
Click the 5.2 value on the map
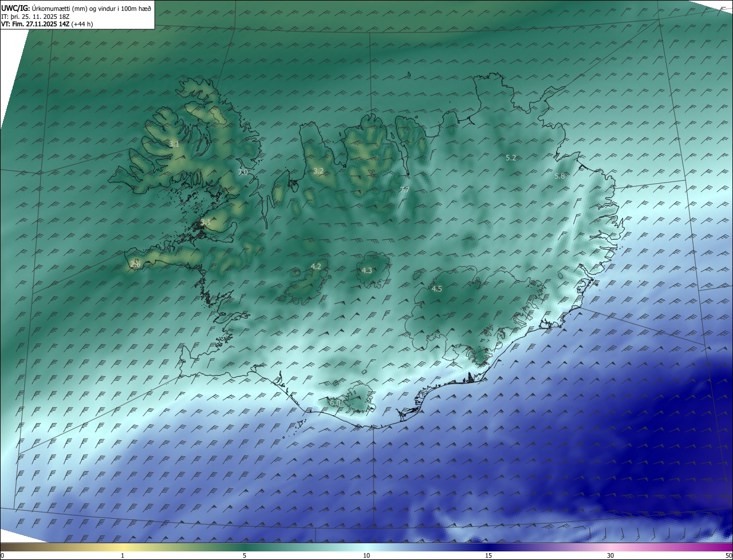[x=511, y=157]
